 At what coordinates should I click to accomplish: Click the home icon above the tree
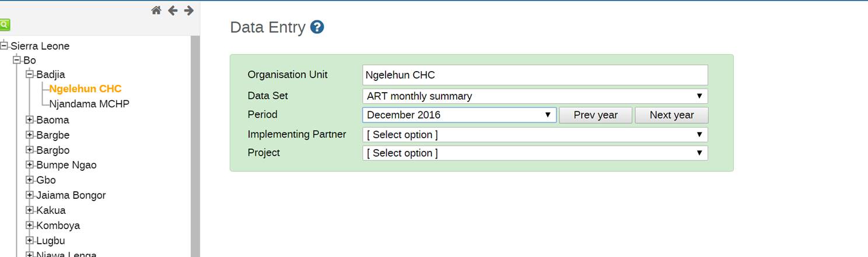pyautogui.click(x=156, y=10)
